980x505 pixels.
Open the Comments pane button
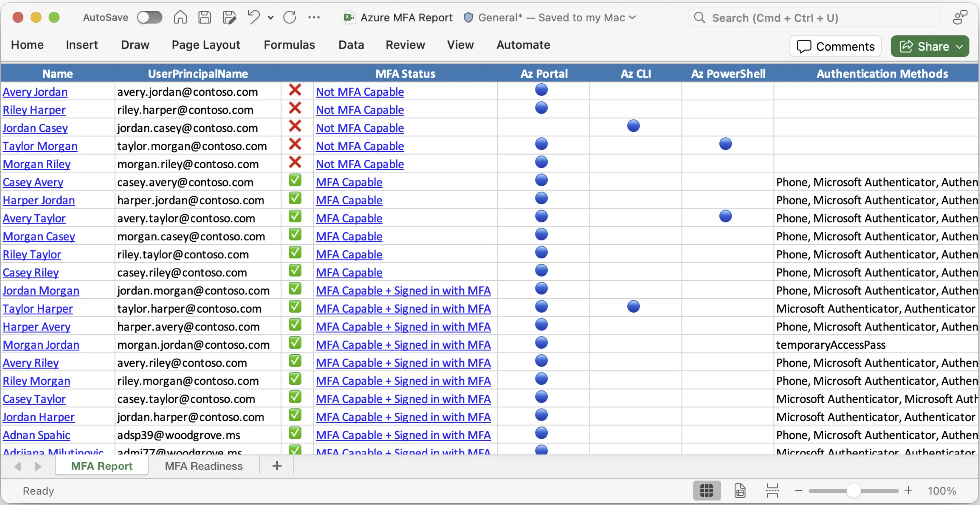[835, 47]
